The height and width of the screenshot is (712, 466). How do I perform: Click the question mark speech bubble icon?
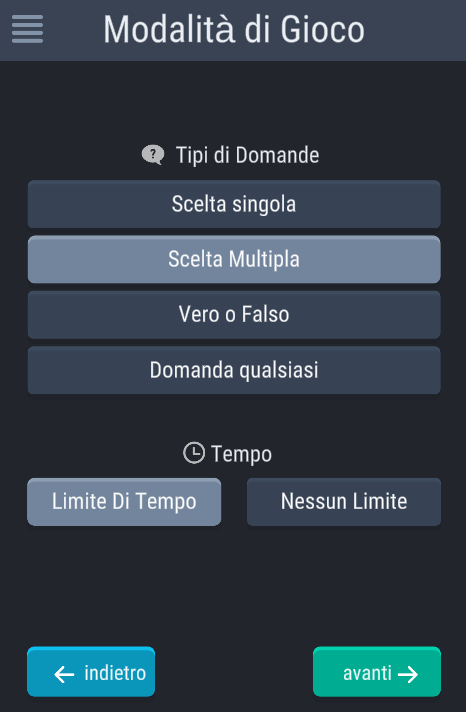(153, 155)
